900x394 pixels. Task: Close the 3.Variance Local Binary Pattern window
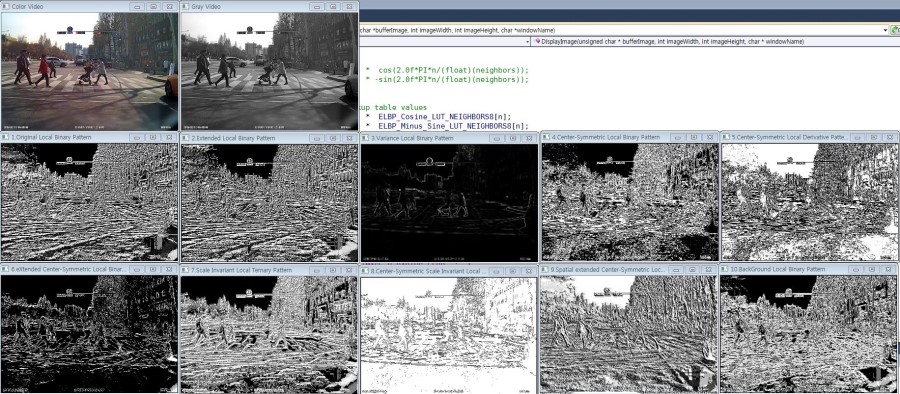coord(529,138)
